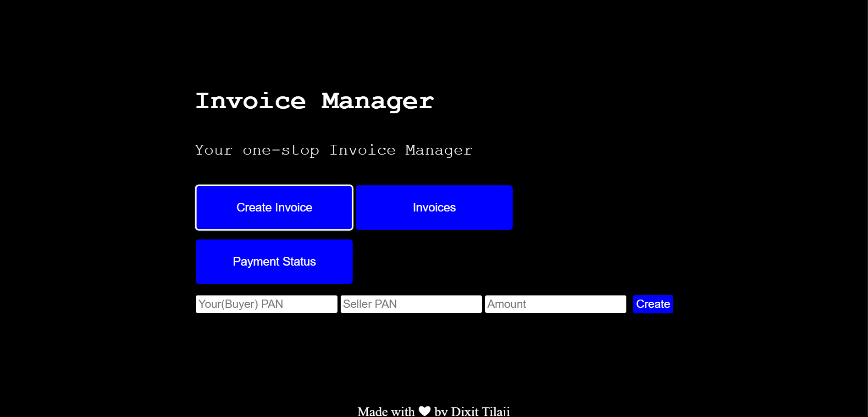Screen dimensions: 868x417
Task: Click the 'Made with' footer text
Action: point(386,411)
